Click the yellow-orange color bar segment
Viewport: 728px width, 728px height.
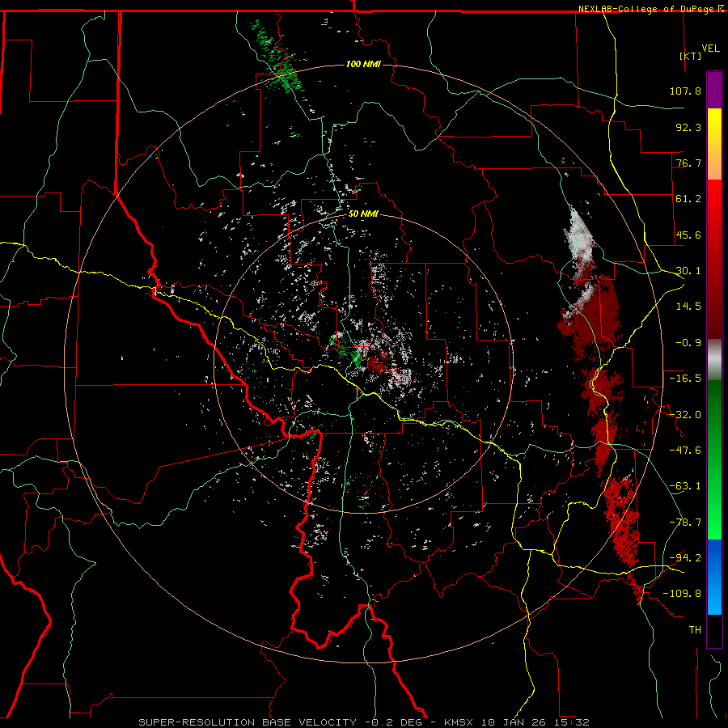tap(714, 144)
